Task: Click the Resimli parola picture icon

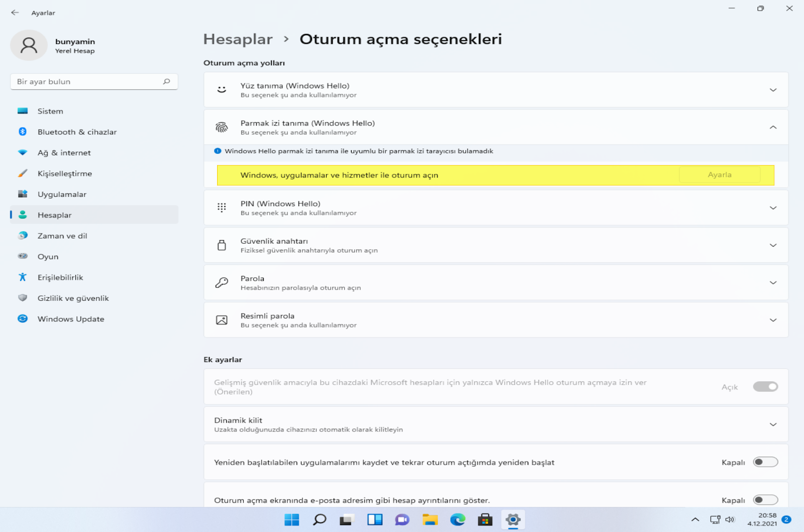Action: (222, 320)
